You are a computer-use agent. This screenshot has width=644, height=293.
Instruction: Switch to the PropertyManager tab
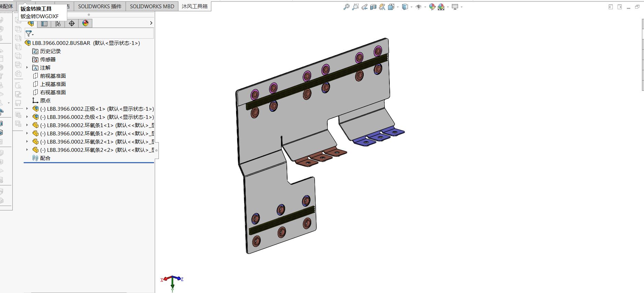click(x=44, y=23)
